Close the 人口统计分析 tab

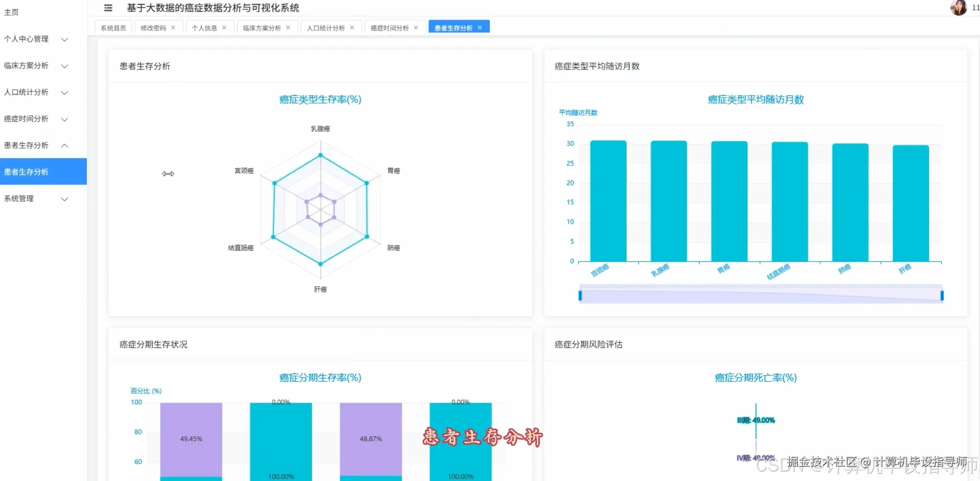(353, 27)
